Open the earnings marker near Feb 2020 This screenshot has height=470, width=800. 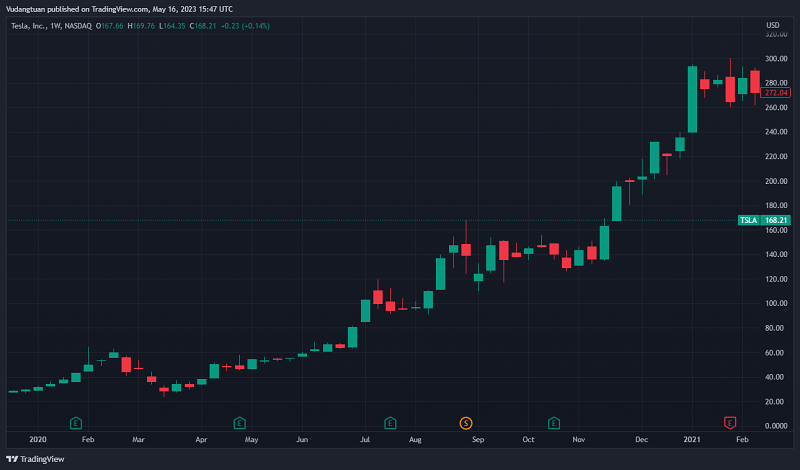pyautogui.click(x=75, y=423)
